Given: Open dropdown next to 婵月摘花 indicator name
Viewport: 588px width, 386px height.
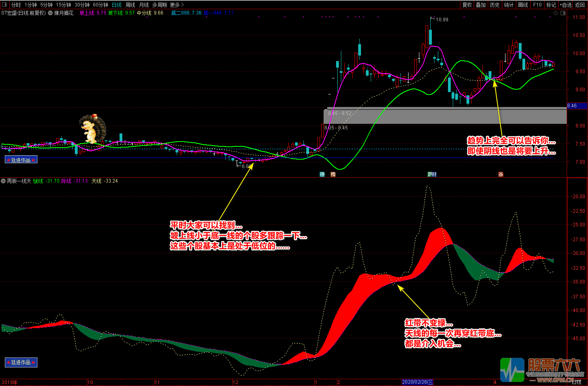Looking at the screenshot, I should pos(50,13).
